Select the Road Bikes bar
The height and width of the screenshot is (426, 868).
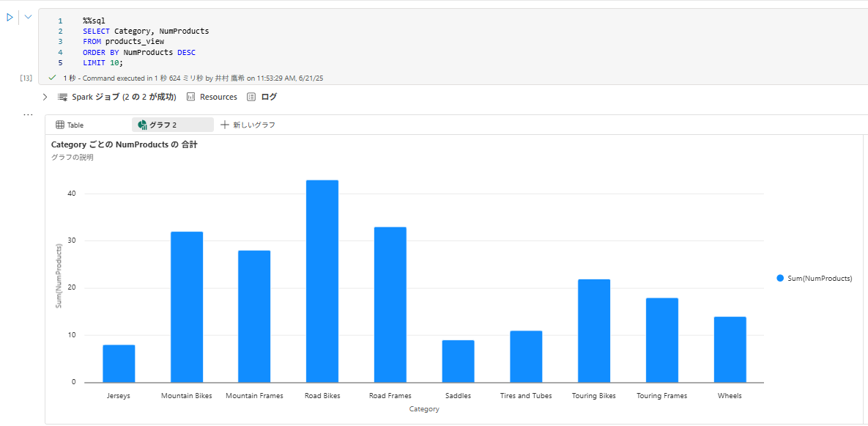322,282
